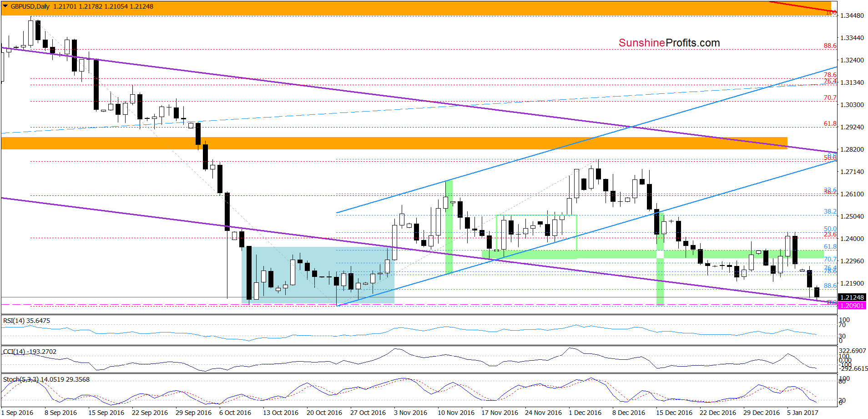Click the 29 Sep 2016 date label
The height and width of the screenshot is (419, 868).
coord(193,413)
